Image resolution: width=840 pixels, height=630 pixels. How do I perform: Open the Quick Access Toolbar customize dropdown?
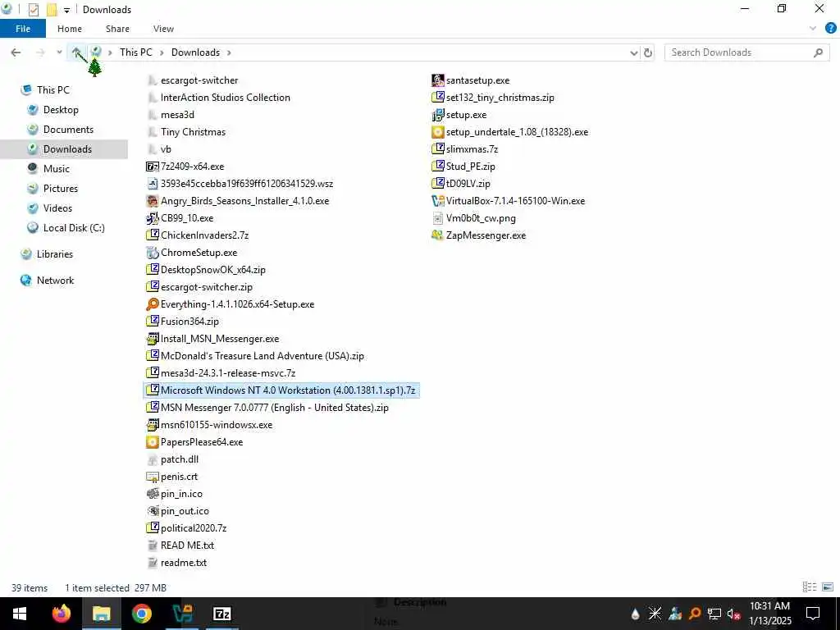point(66,10)
